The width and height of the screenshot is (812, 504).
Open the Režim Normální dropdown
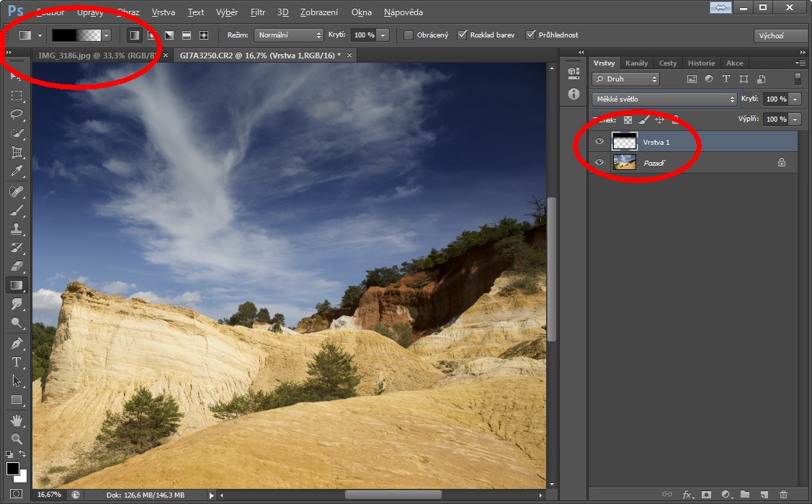point(288,35)
